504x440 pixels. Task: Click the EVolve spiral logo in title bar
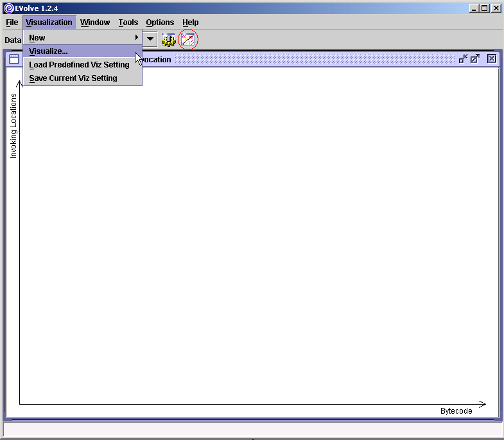coord(9,8)
